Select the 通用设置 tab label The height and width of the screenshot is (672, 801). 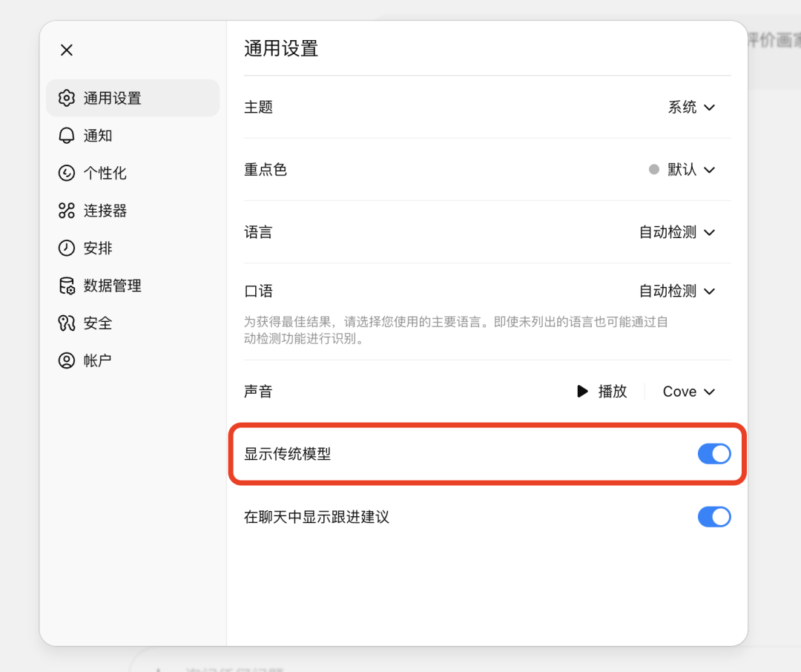pos(113,98)
